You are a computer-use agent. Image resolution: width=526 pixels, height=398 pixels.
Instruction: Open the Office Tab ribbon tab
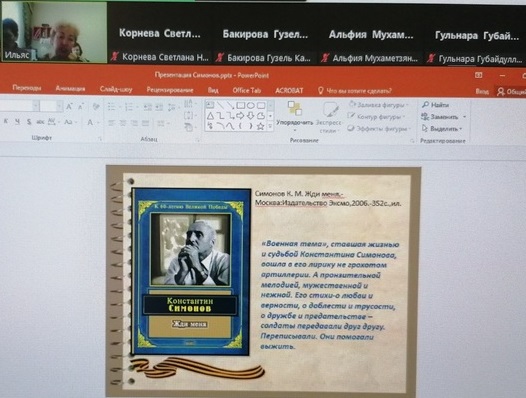247,90
